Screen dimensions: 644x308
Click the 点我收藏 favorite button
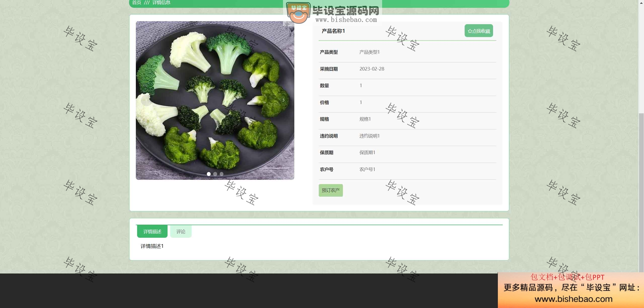pos(479,31)
